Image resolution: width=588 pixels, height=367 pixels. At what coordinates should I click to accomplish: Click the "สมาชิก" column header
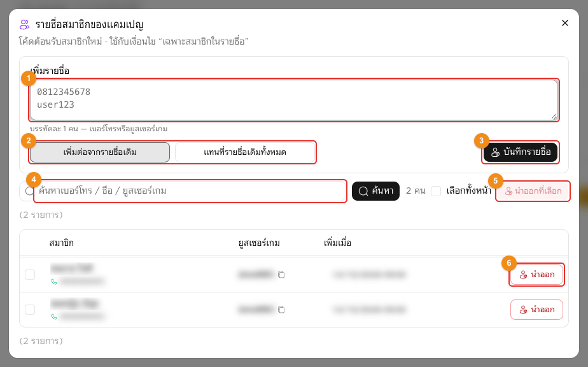click(62, 243)
